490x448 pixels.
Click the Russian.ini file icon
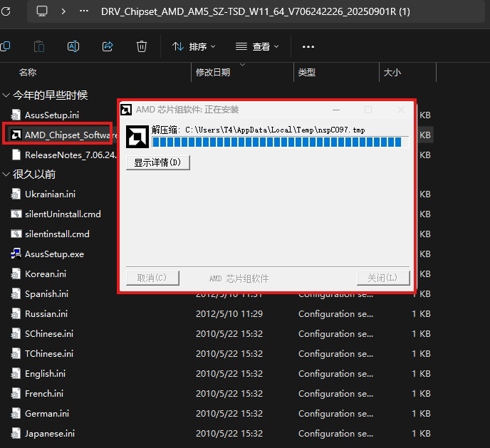coord(16,313)
